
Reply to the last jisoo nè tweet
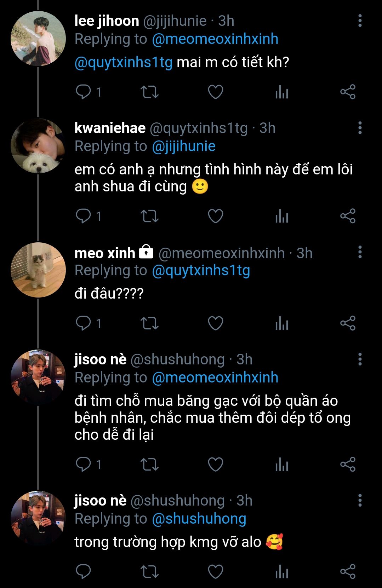(84, 572)
